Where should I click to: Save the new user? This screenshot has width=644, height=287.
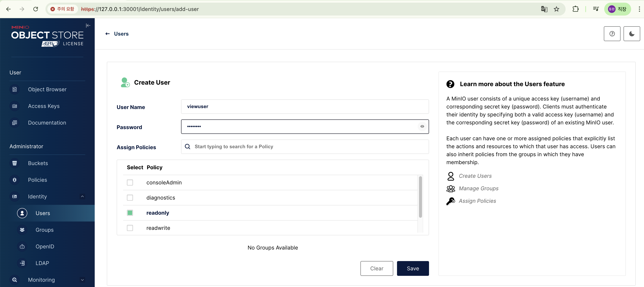pos(413,268)
